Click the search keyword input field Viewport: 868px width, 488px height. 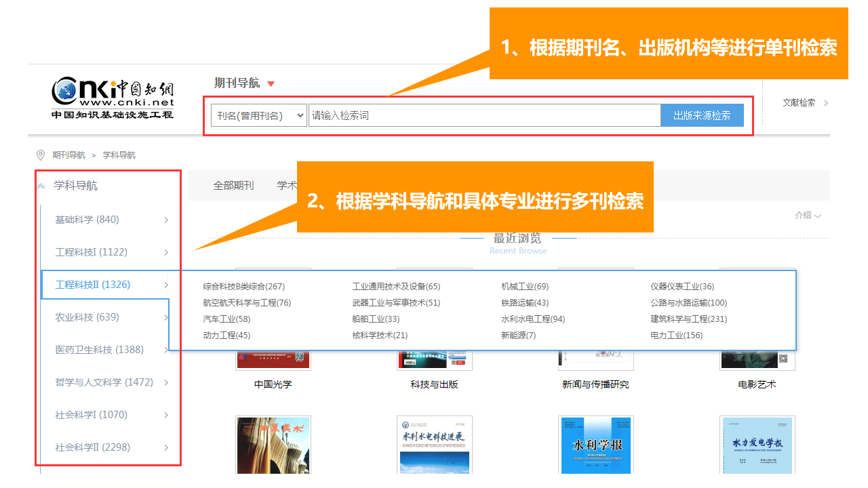pyautogui.click(x=484, y=115)
